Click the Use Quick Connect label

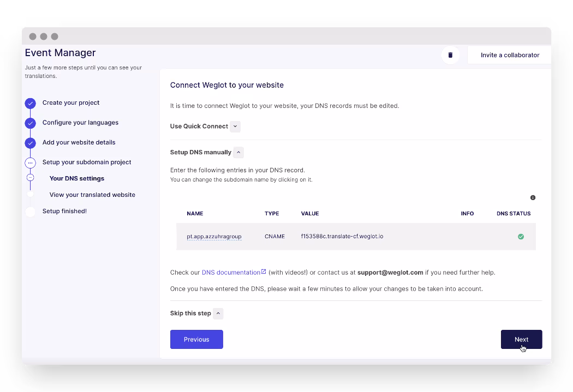click(x=199, y=126)
